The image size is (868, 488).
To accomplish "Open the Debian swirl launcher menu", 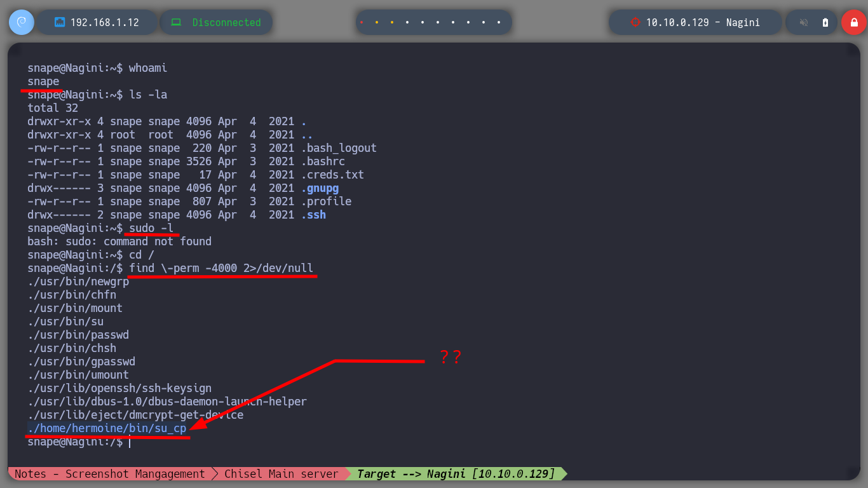I will coord(21,22).
